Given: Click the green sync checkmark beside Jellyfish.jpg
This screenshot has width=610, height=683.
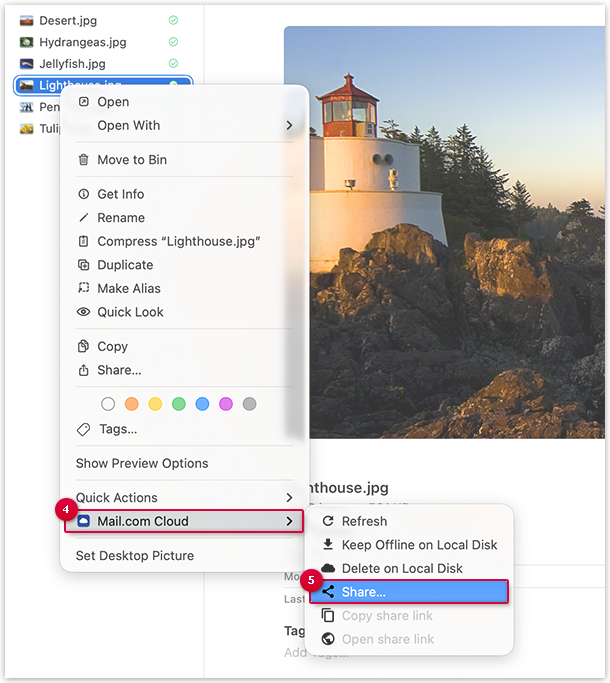Looking at the screenshot, I should [173, 64].
